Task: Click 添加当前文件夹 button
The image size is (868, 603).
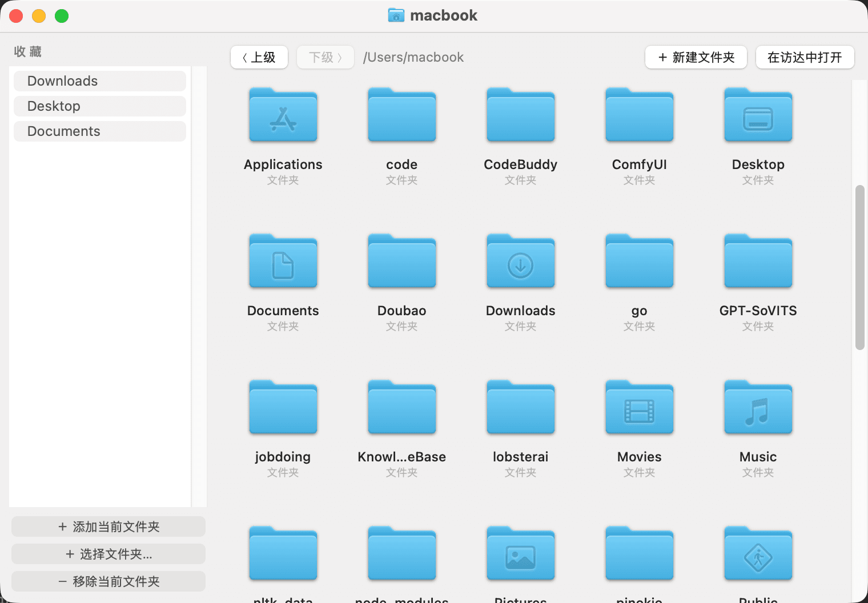Action: pos(108,526)
